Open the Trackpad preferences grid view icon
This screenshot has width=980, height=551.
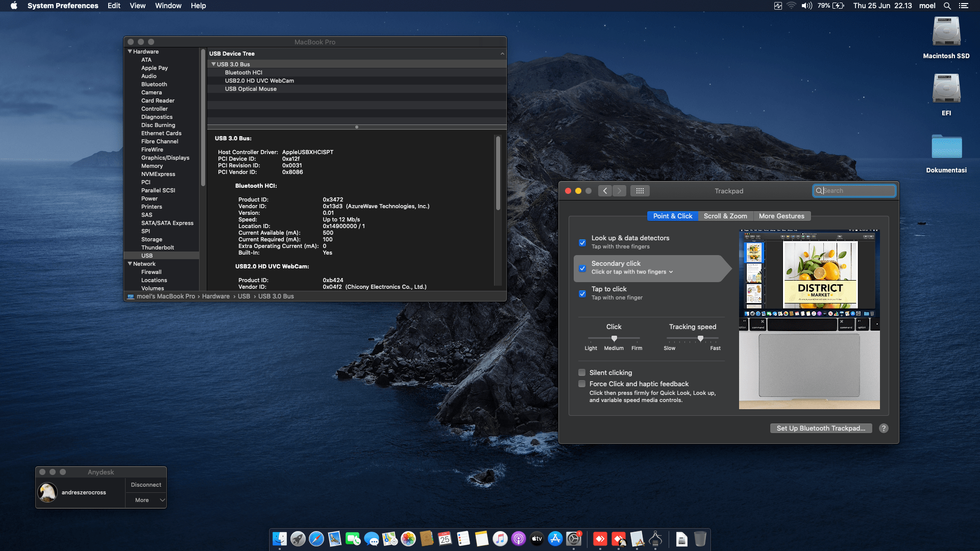point(640,190)
